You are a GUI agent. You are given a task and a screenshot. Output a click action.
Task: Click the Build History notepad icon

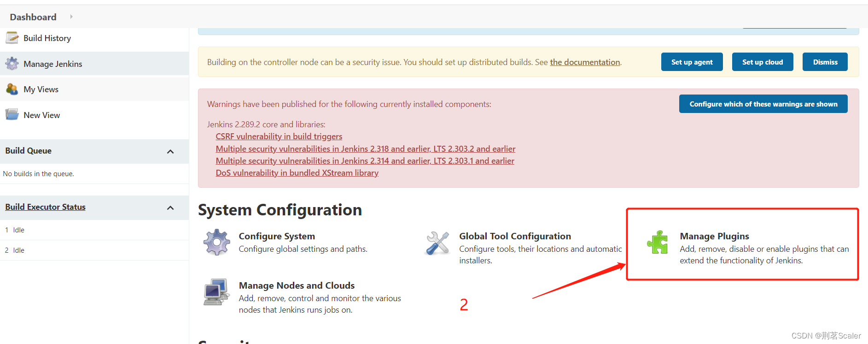(x=12, y=38)
